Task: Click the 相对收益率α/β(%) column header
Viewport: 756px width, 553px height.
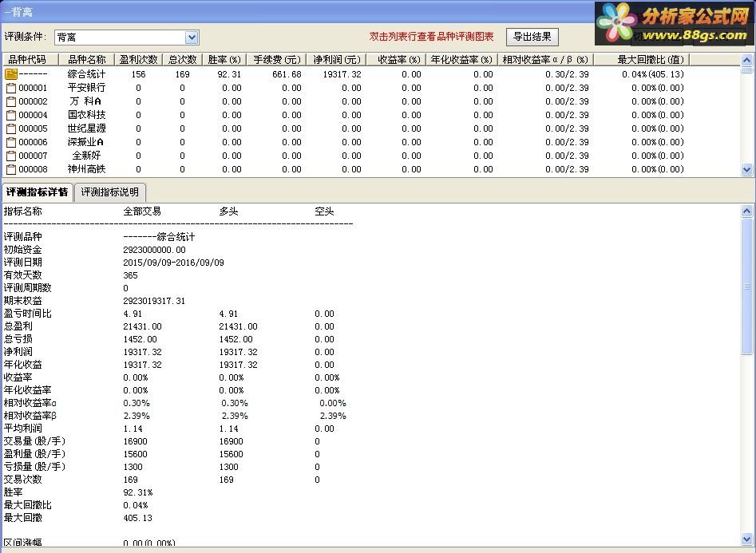Action: pos(545,59)
